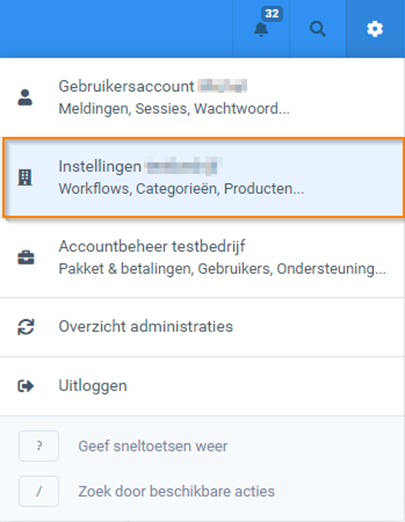The width and height of the screenshot is (405, 522).
Task: Click Geef sneltoetsen weer
Action: [x=153, y=446]
